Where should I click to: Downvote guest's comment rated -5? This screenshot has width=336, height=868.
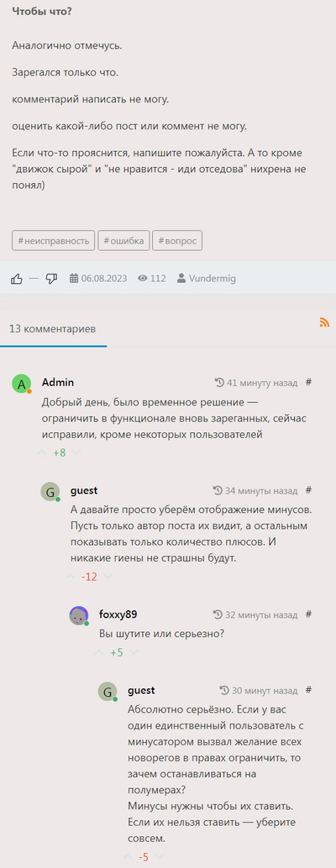coord(160,857)
